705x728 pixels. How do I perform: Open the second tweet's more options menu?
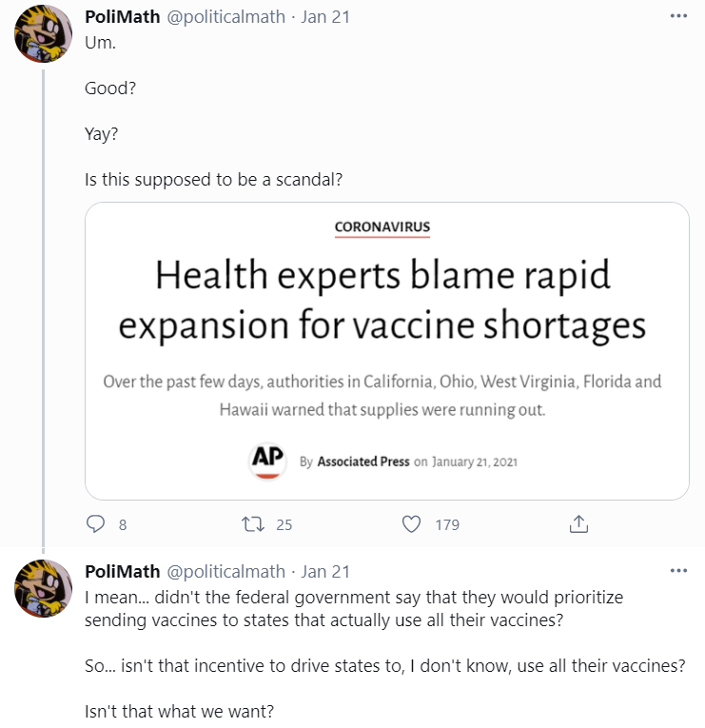(678, 571)
